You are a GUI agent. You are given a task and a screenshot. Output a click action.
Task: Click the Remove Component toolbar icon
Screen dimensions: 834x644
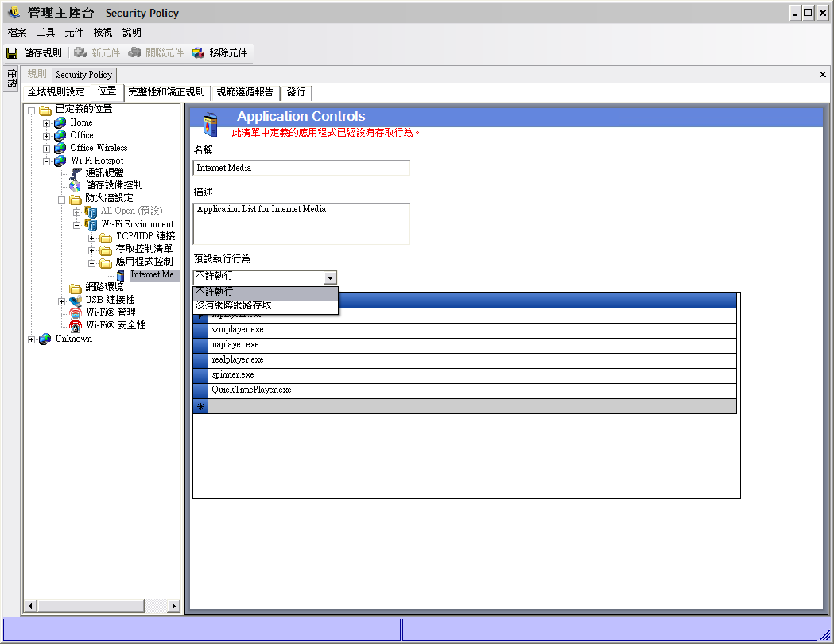[x=199, y=52]
